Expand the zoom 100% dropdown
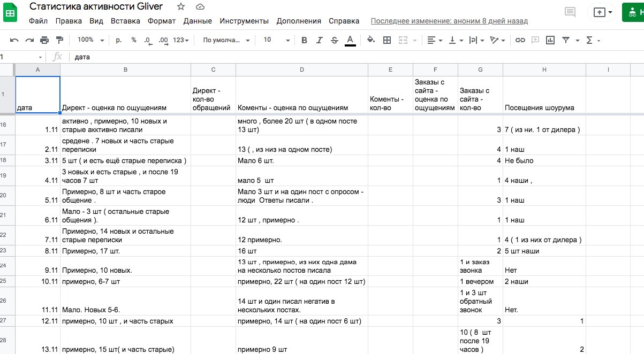 point(88,40)
